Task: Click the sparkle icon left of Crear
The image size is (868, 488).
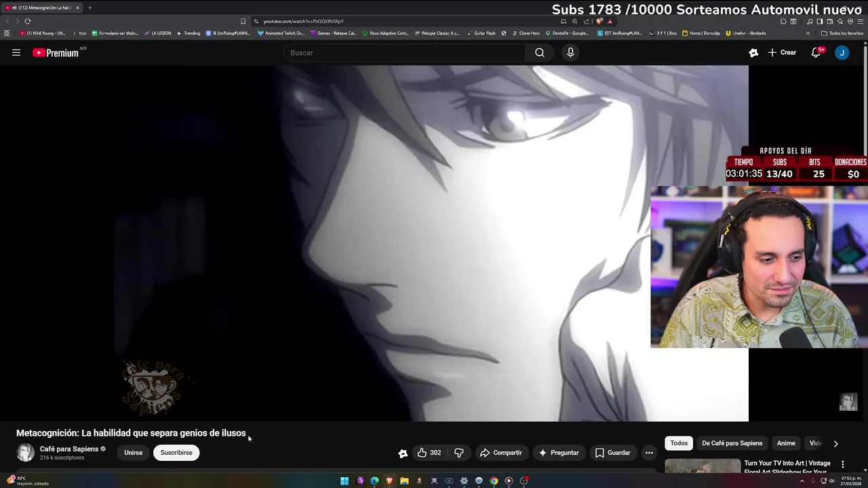Action: point(753,52)
